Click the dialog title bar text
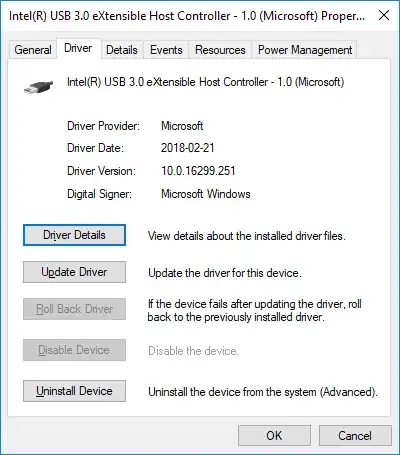400x455 pixels. (x=187, y=16)
